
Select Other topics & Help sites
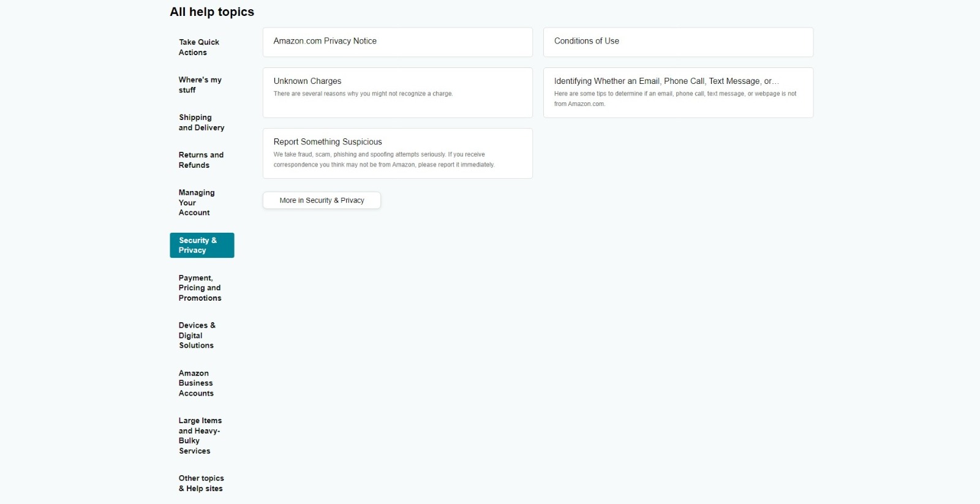(x=201, y=483)
